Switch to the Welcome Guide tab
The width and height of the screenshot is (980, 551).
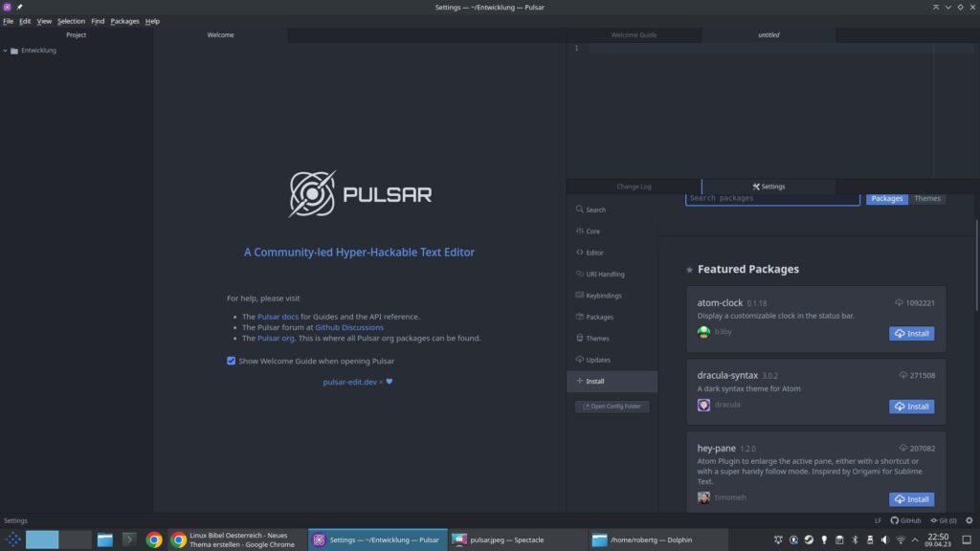tap(634, 35)
